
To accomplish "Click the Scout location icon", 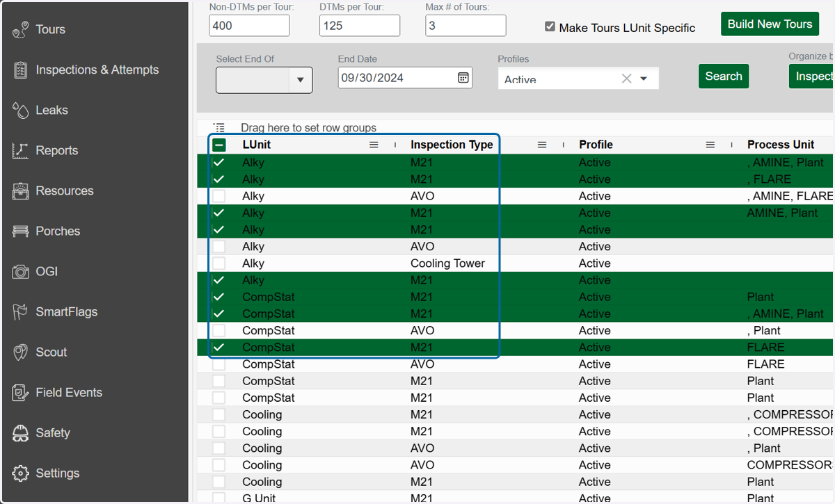I will point(21,352).
